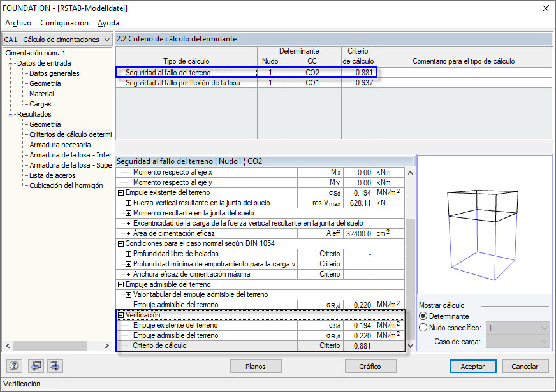Go to previous table with left arrow icon
Viewport: 556px width, 392px height.
[x=36, y=366]
